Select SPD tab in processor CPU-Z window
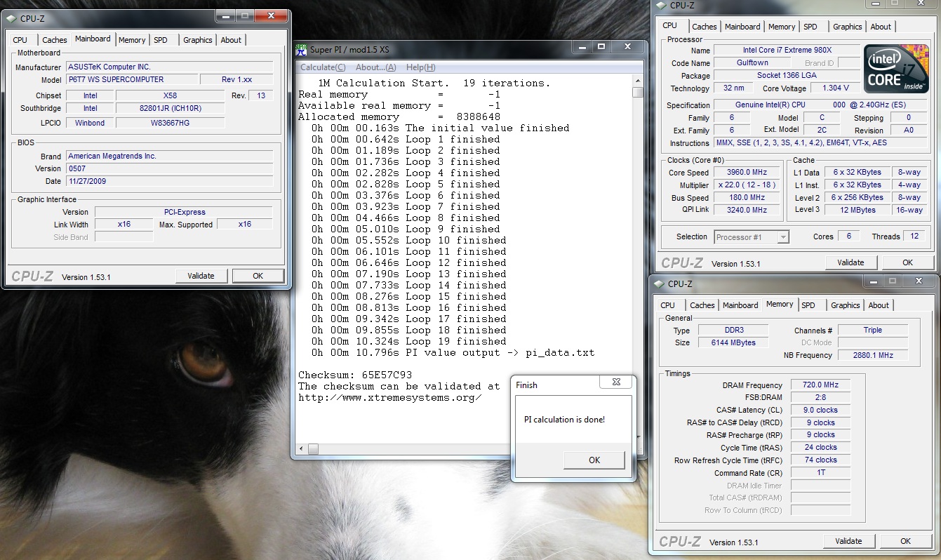941x560 pixels. pos(810,27)
